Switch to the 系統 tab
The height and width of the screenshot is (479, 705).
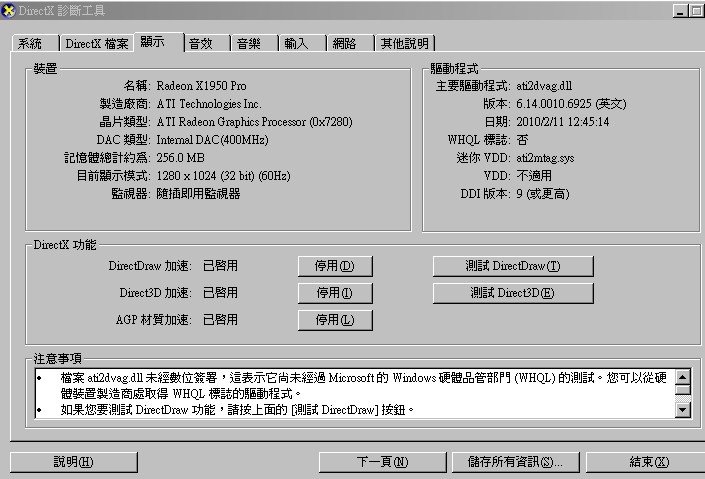pyautogui.click(x=31, y=44)
